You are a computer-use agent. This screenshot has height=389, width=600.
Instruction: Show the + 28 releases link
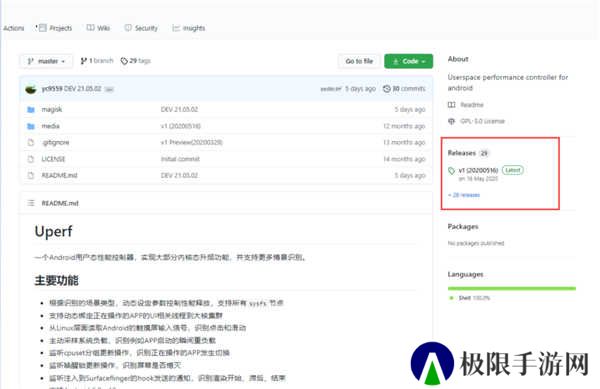464,195
